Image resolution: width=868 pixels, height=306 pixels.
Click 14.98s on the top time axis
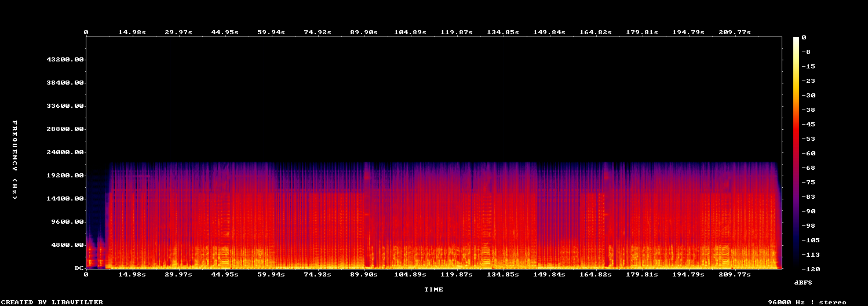(132, 32)
